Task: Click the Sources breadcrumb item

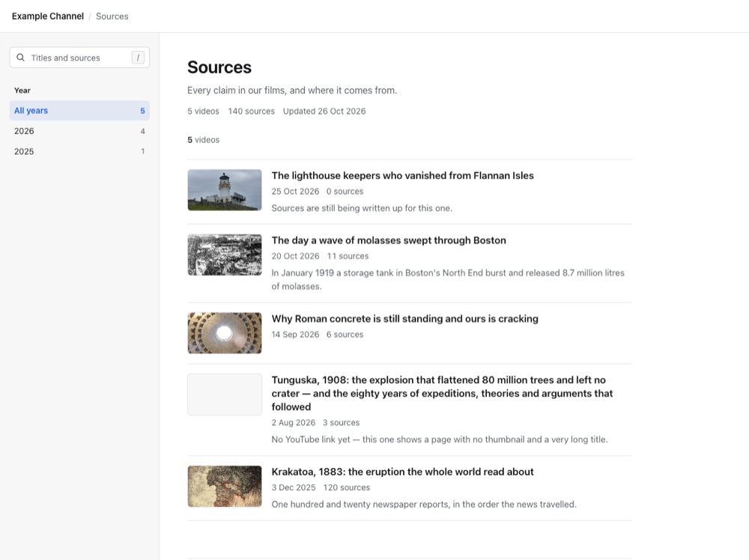Action: coord(112,16)
